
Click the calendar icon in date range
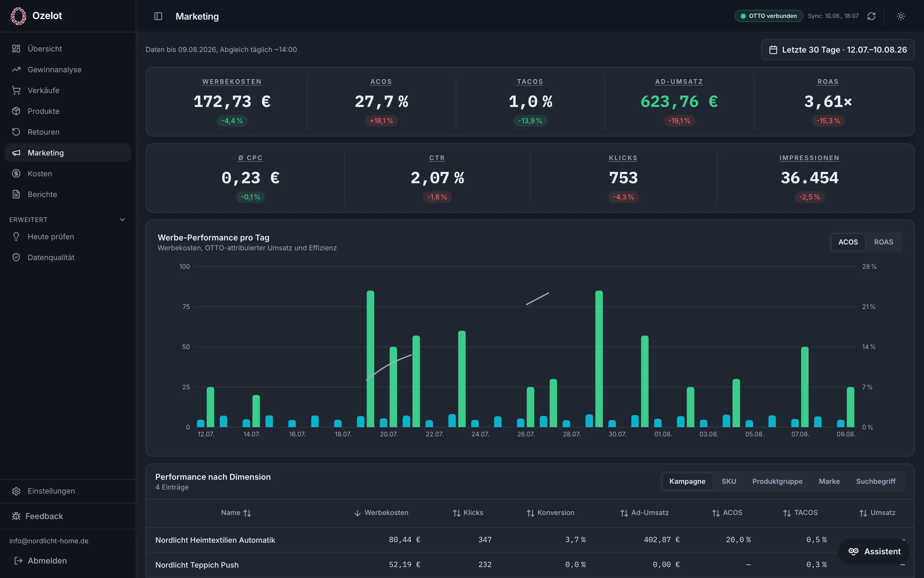[x=773, y=50]
